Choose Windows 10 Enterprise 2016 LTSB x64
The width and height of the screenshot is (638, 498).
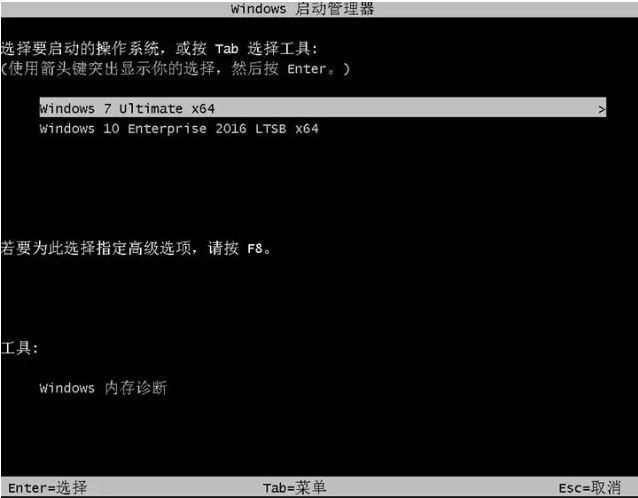click(179, 129)
